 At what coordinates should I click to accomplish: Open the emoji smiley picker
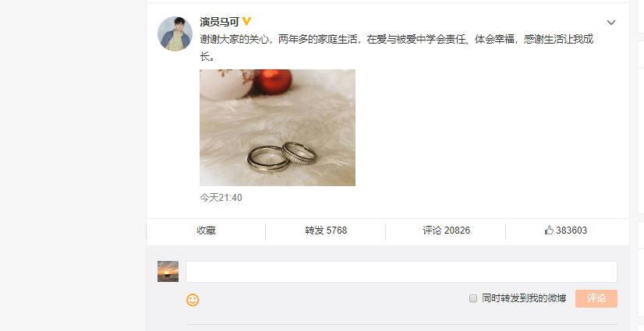[x=193, y=300]
